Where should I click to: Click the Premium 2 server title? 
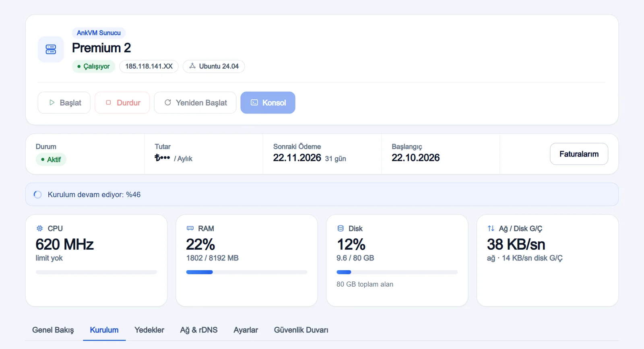101,48
